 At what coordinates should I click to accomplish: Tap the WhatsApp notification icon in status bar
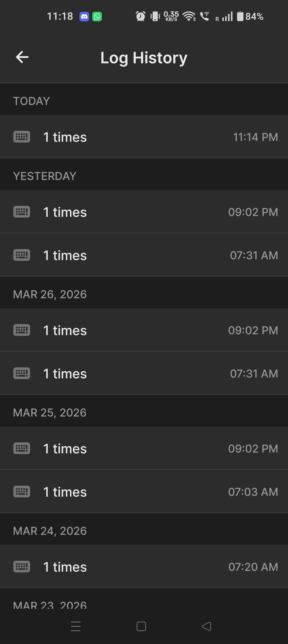(97, 17)
